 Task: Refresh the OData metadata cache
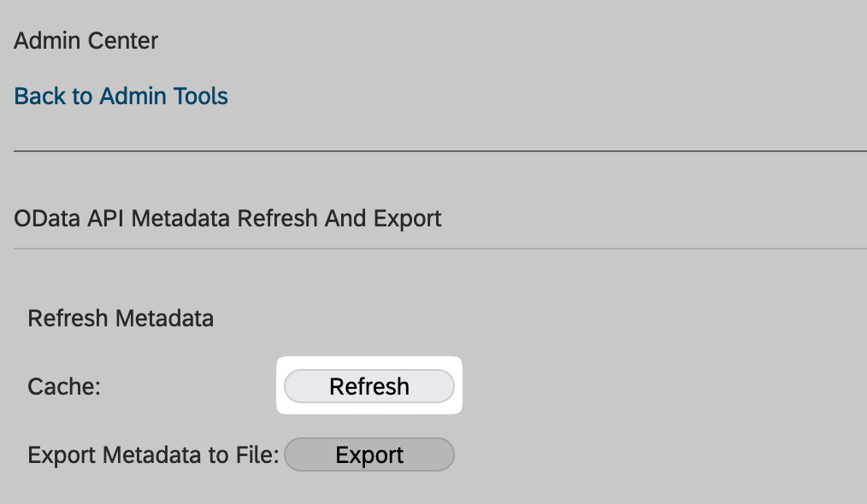tap(369, 386)
